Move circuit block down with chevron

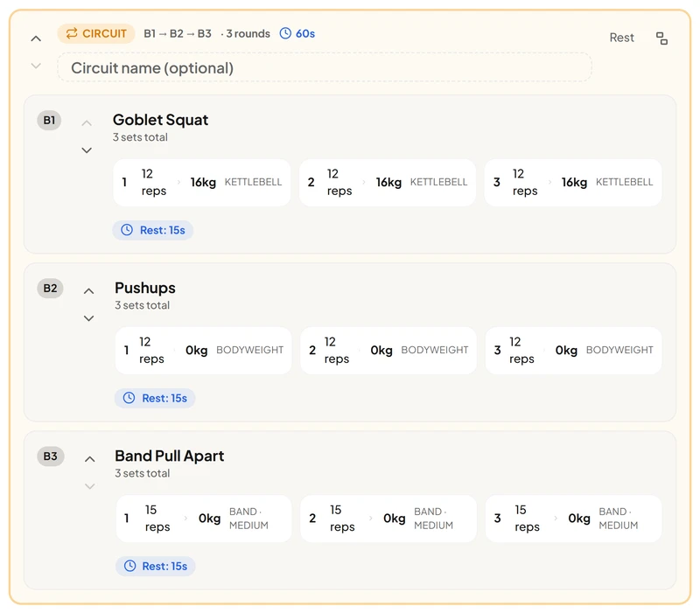click(36, 66)
